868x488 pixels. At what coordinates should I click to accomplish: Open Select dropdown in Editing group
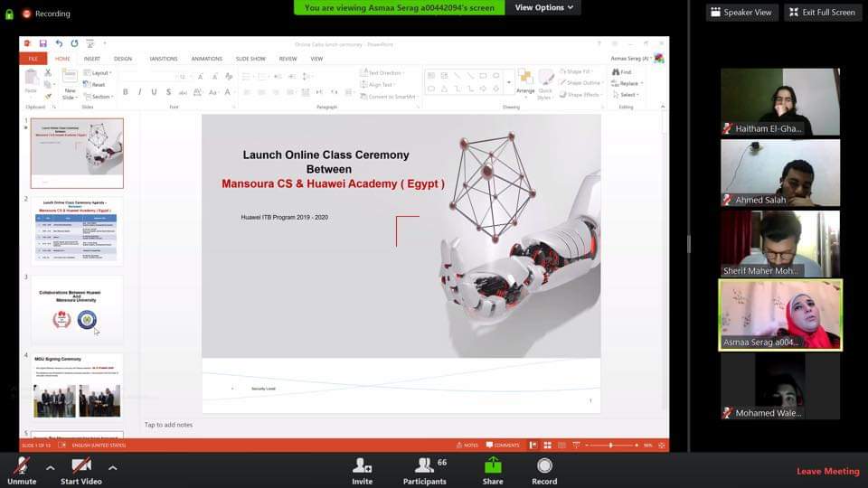(626, 95)
